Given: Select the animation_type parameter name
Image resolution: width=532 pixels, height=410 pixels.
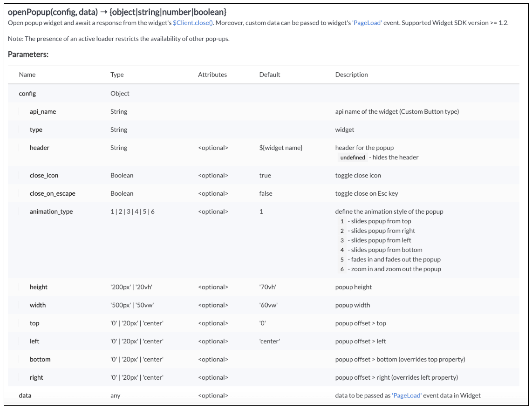Looking at the screenshot, I should point(51,212).
